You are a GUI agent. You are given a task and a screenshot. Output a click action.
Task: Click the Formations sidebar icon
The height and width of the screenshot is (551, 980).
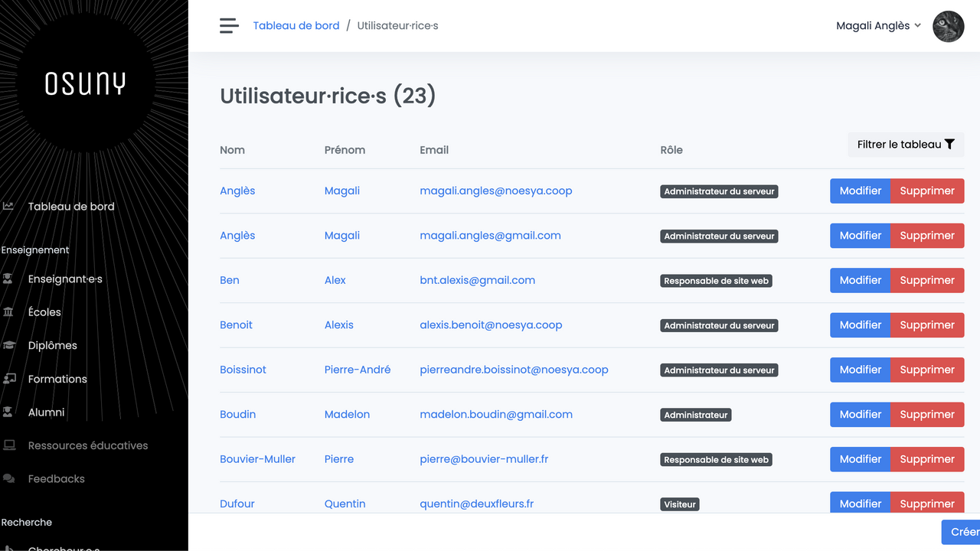click(8, 379)
